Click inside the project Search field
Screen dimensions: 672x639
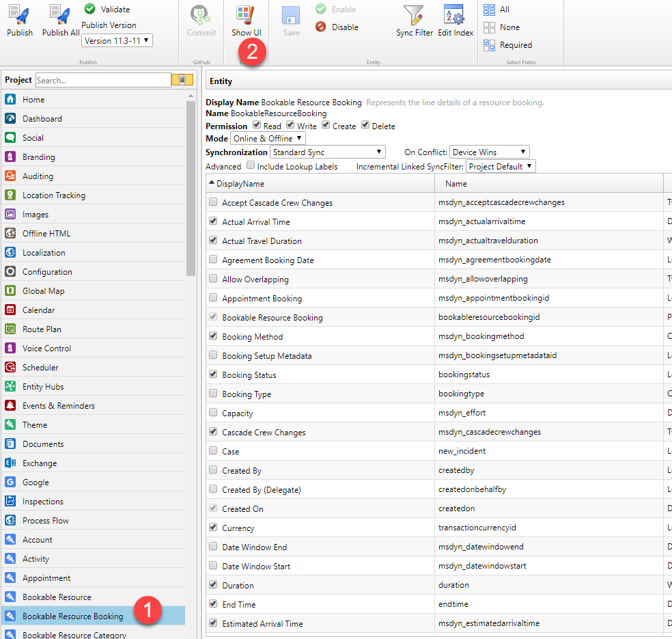(102, 80)
